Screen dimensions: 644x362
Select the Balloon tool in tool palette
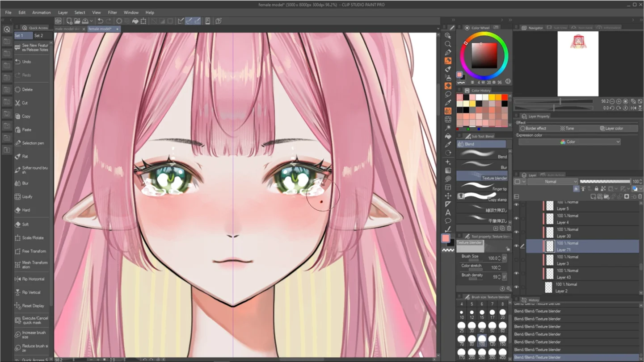tap(448, 221)
